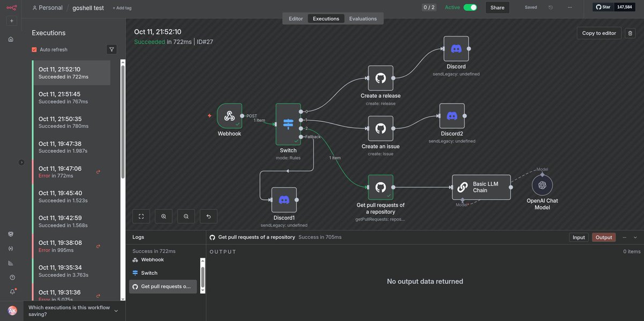Expand 'Which executions is this workflow saving?' chevron
The width and height of the screenshot is (644, 321).
coord(116,311)
